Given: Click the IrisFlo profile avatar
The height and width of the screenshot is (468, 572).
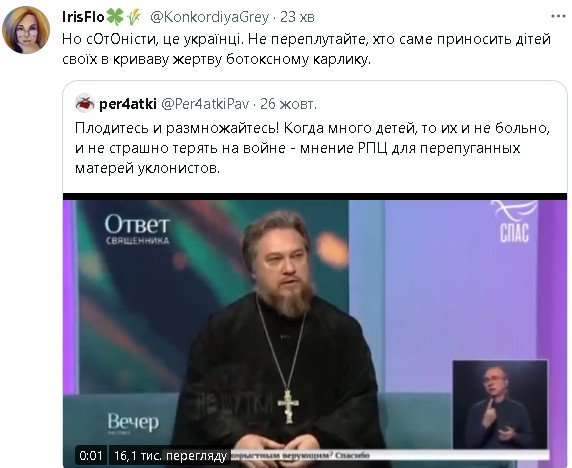Looking at the screenshot, I should (26, 30).
